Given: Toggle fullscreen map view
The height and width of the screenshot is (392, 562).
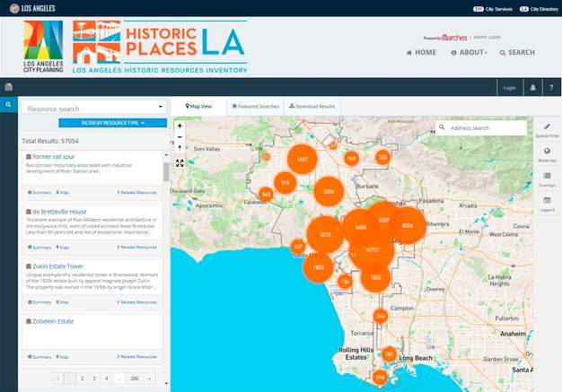Looking at the screenshot, I should [x=180, y=163].
